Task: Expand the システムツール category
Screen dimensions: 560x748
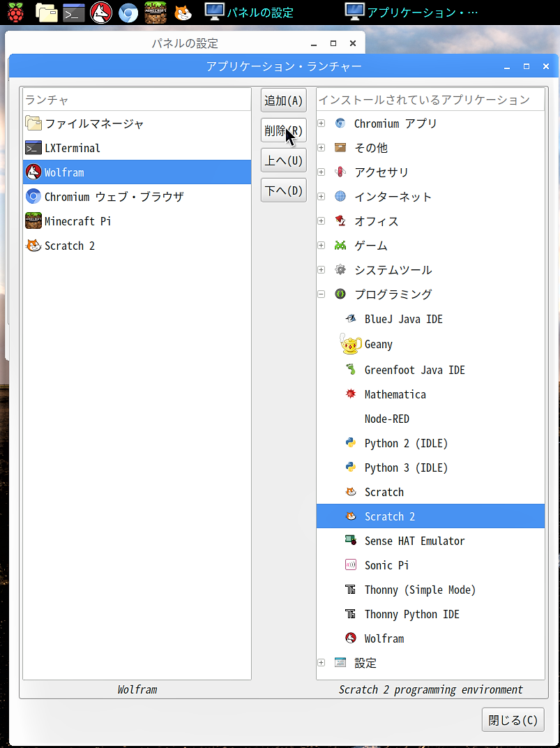Action: [321, 270]
